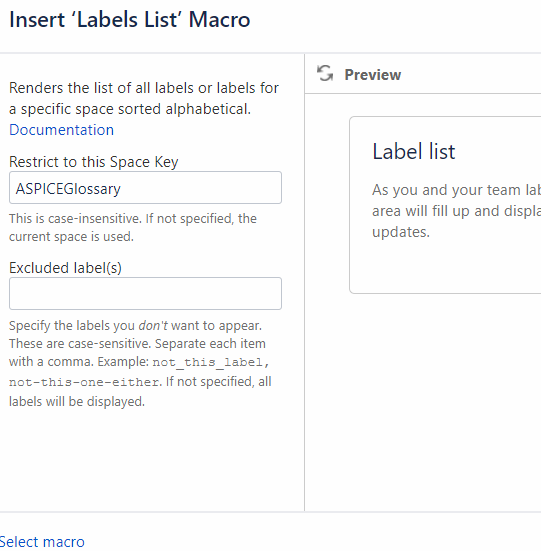Click the Insert 'Labels List' Macro dialog title
The image size is (541, 551).
pos(130,19)
